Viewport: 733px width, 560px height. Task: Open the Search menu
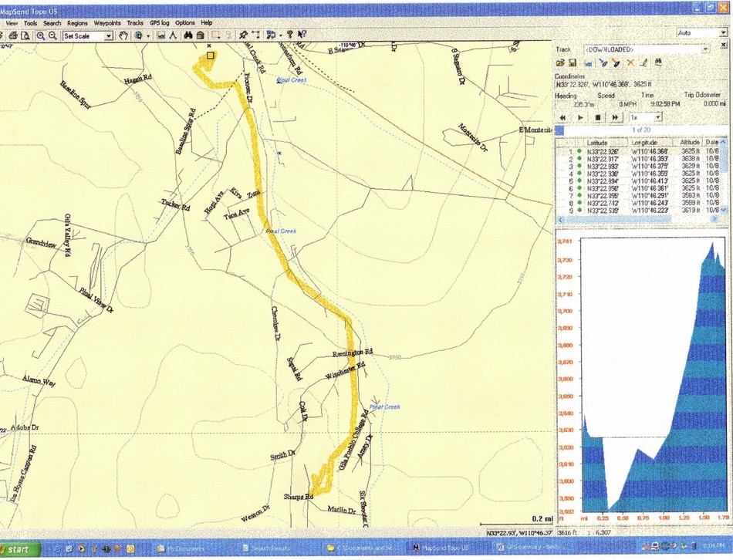tap(52, 23)
